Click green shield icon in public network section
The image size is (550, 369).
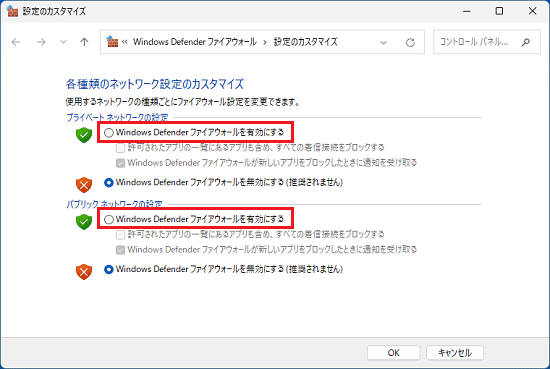[x=84, y=221]
